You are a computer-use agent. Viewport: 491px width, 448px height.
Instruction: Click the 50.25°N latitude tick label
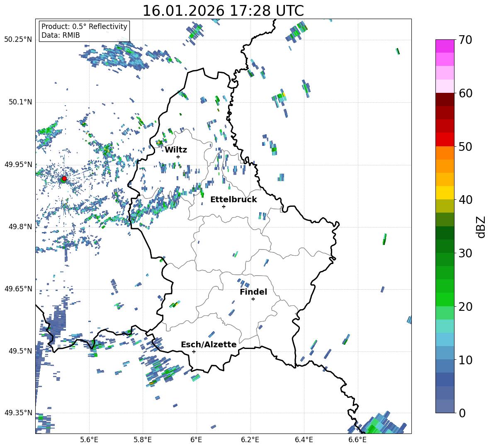click(x=18, y=40)
